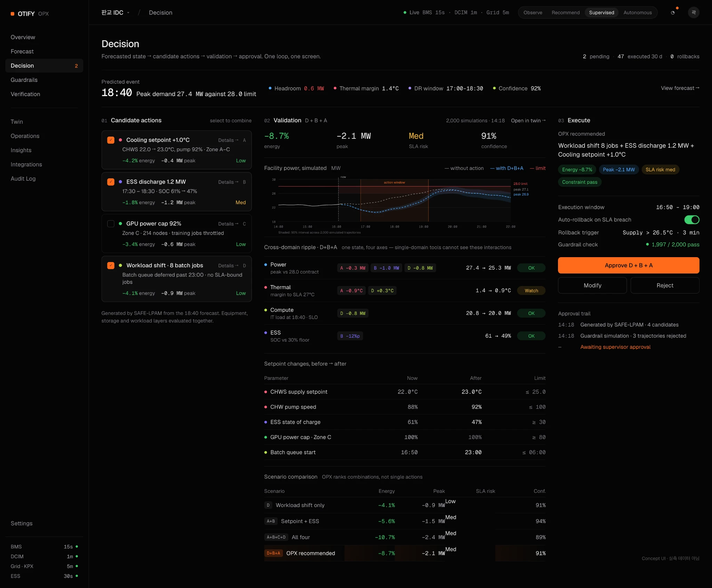Click the 1,997 / 2,000 pass value
712x588 pixels.
click(675, 245)
